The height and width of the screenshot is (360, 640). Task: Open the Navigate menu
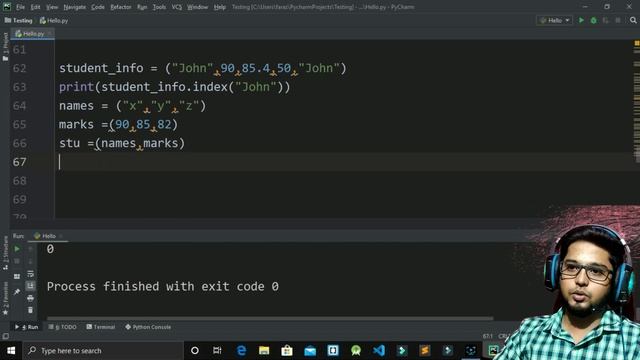[x=75, y=7]
